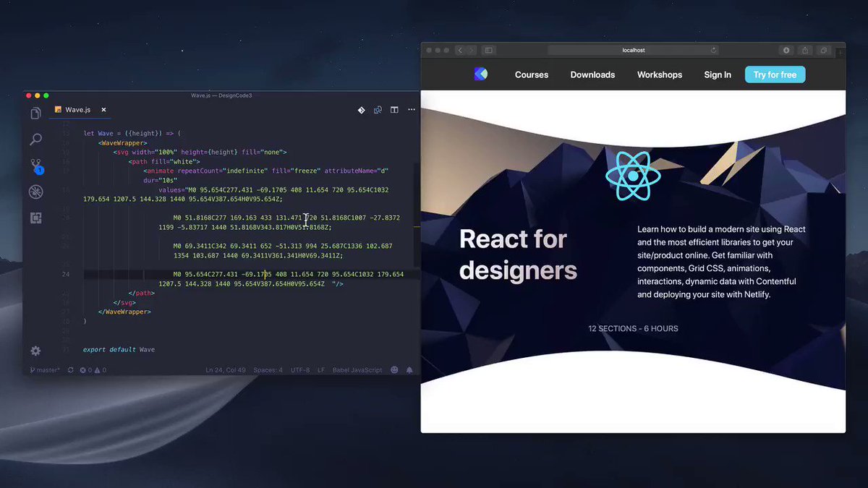Click the localhost address bar in Safari

[633, 50]
